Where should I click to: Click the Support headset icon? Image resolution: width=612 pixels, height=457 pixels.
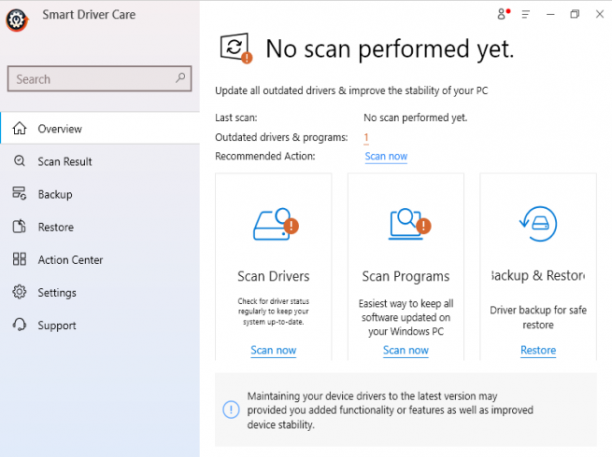(x=20, y=324)
